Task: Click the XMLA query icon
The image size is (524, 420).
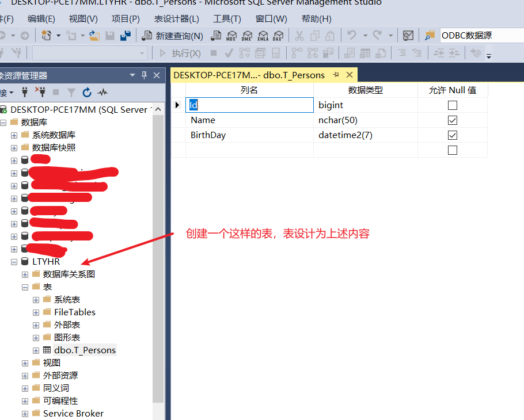Action: (x=263, y=36)
